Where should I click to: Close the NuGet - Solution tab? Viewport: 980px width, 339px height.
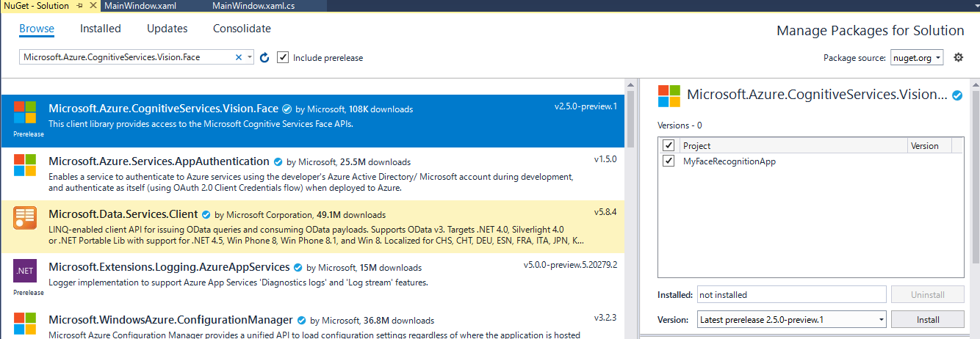[x=92, y=6]
